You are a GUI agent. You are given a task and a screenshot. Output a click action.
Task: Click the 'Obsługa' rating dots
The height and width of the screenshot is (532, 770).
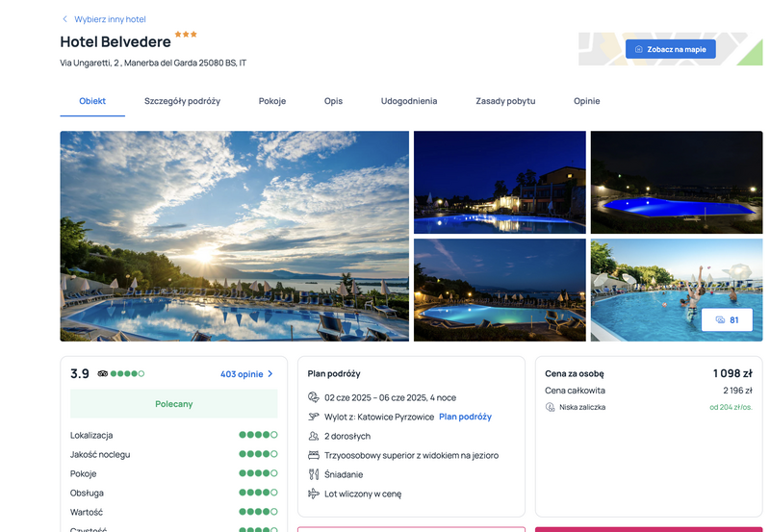pos(258,493)
